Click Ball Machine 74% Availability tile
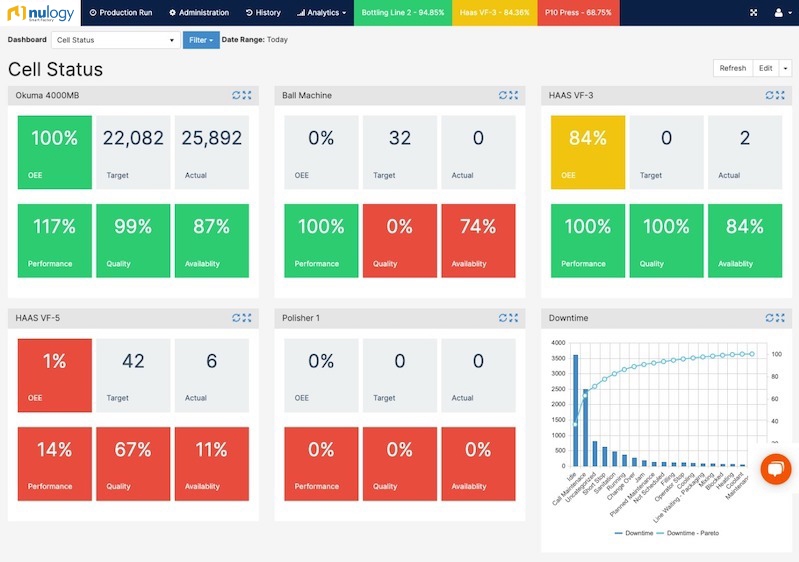Screen dimensions: 799x562 pos(478,241)
